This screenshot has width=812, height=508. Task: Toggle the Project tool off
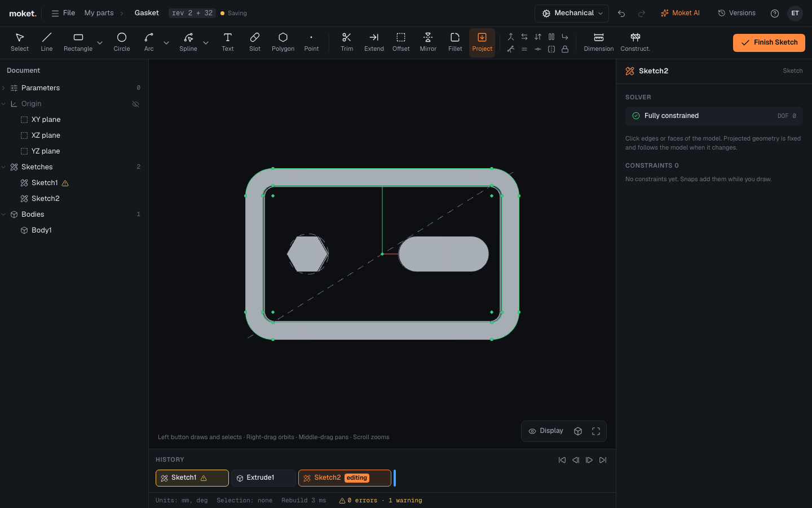(x=482, y=42)
